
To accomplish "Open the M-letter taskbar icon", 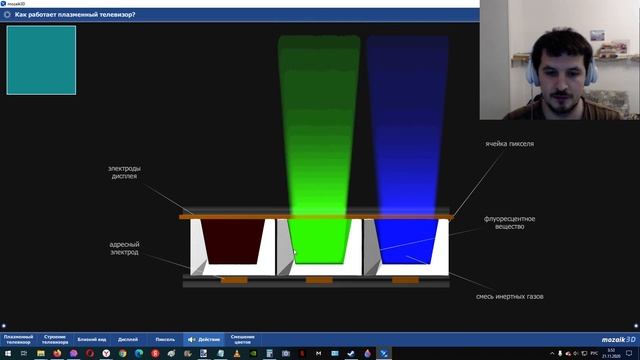I will click(x=318, y=353).
